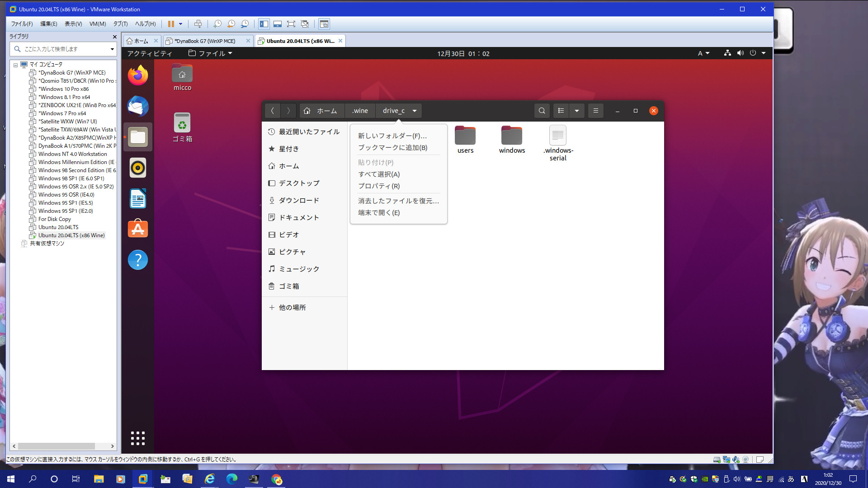Open the 編集(E) menu
The width and height of the screenshot is (868, 488).
[x=48, y=24]
